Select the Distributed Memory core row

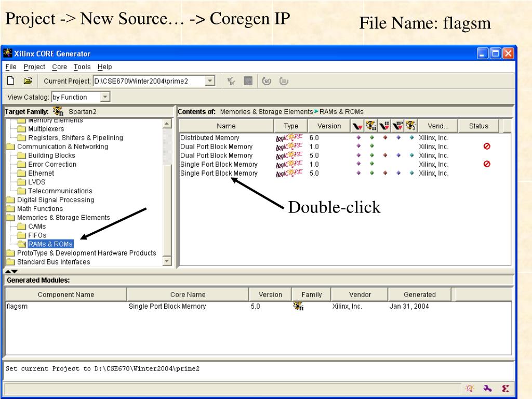(344, 138)
